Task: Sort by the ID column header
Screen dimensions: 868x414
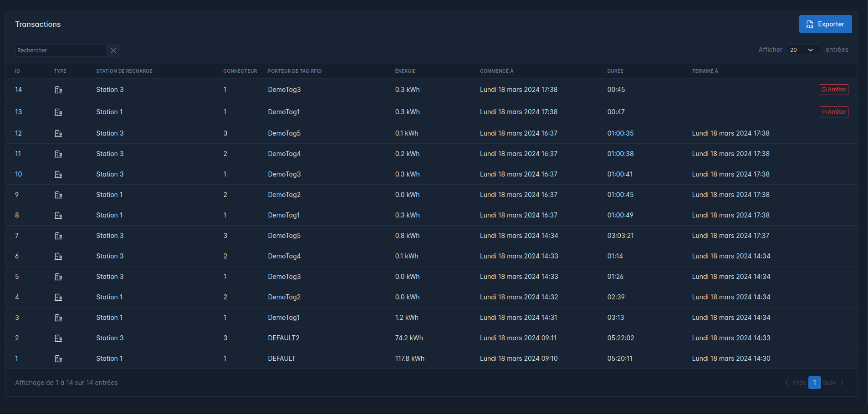Action: 17,71
